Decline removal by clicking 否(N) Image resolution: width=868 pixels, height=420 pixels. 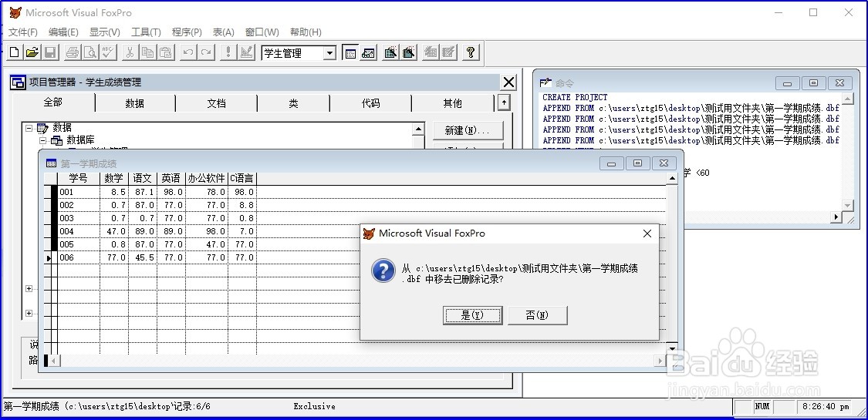[538, 315]
